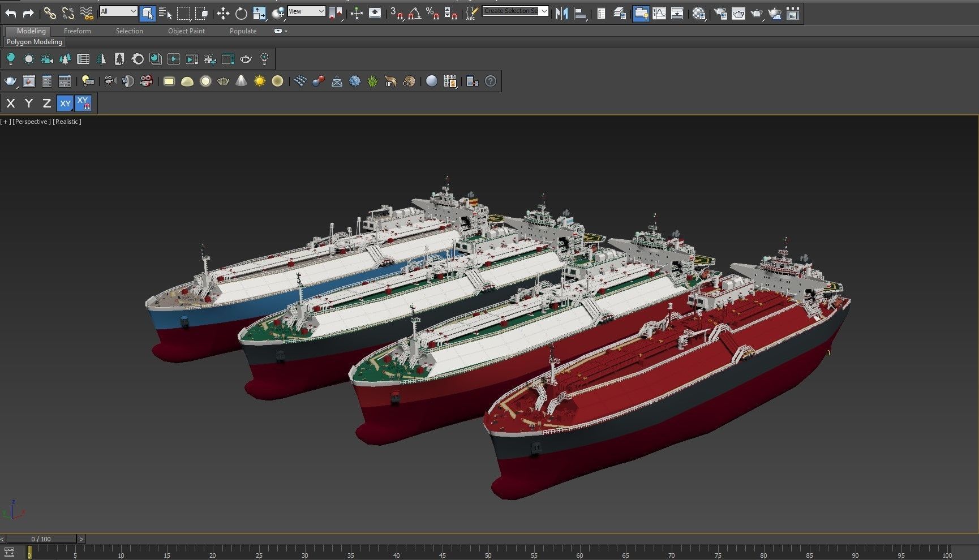Image resolution: width=979 pixels, height=560 pixels.
Task: Click the light bulb icon in lights toolbar
Action: tap(11, 59)
